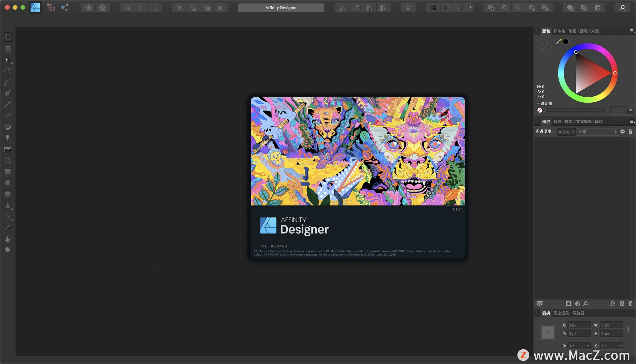Toggle the no-colour none swatch circle
636x364 pixels.
tap(540, 110)
